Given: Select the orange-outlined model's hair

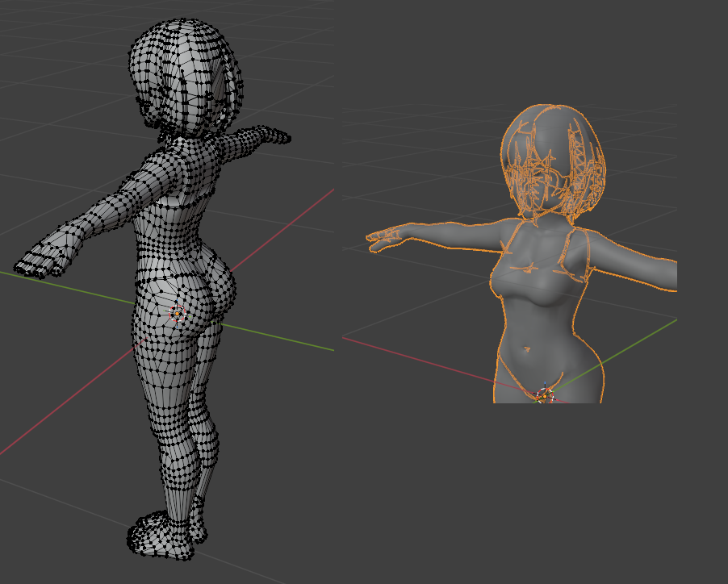Looking at the screenshot, I should [553, 161].
